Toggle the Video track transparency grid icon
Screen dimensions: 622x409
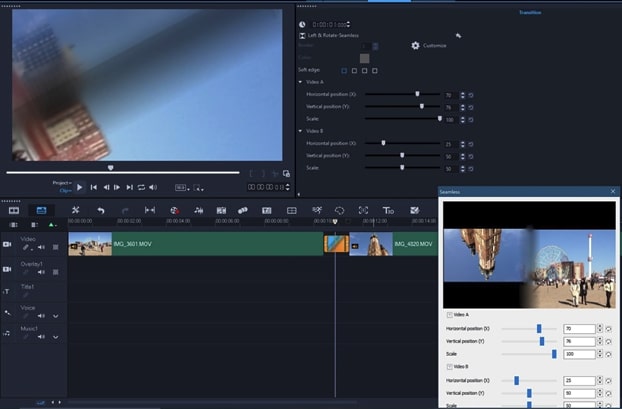56,248
